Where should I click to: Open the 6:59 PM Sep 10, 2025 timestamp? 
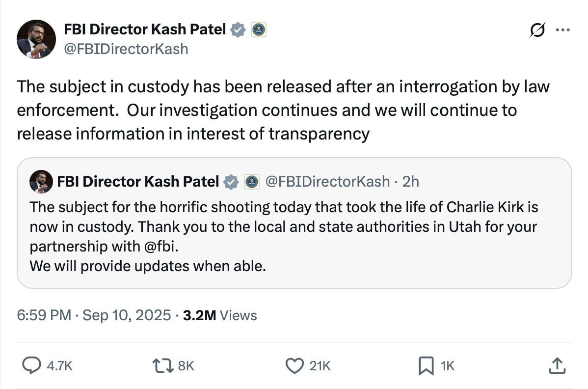click(x=94, y=315)
